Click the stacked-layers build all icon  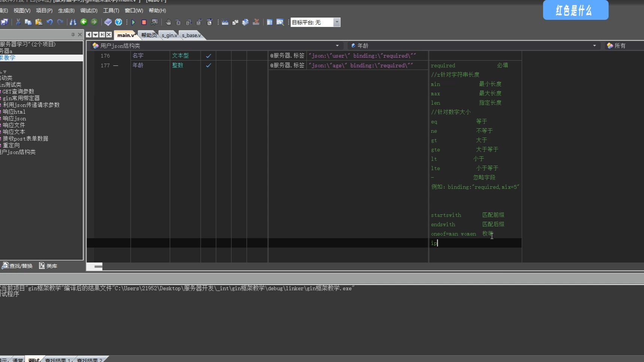pos(245,22)
